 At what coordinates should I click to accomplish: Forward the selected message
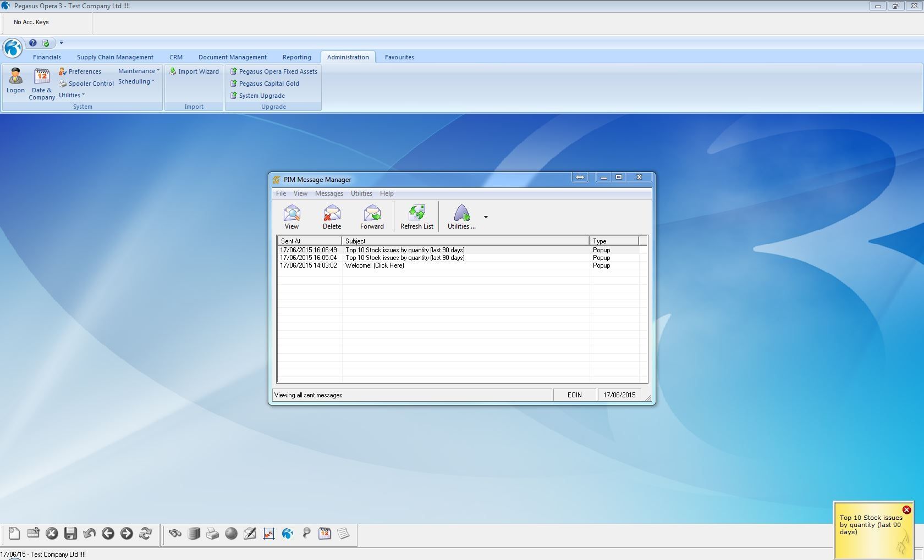372,217
